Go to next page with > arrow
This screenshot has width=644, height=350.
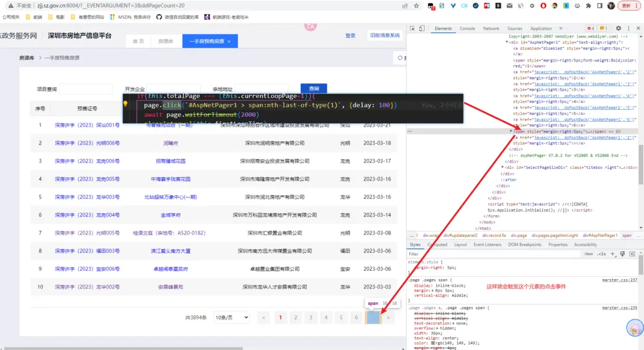point(388,317)
